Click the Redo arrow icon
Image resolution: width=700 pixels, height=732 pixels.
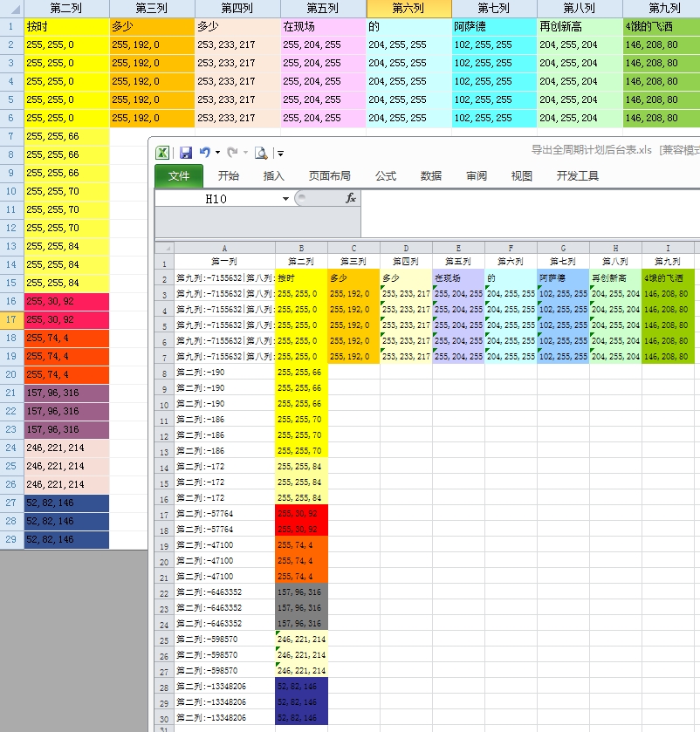pos(232,152)
